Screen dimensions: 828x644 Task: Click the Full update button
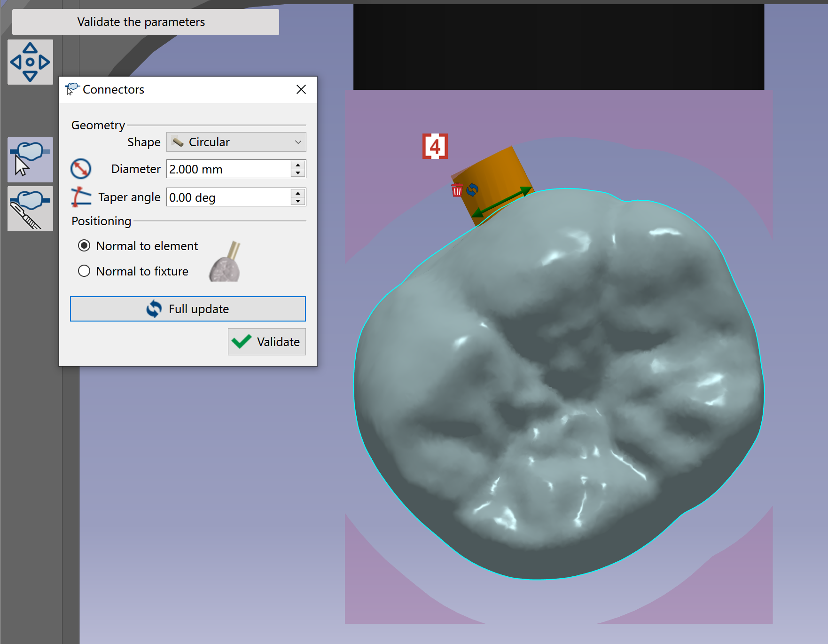pyautogui.click(x=188, y=309)
